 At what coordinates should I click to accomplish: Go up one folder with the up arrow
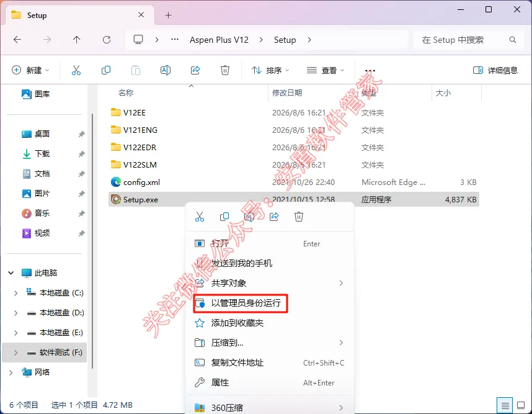pyautogui.click(x=77, y=40)
